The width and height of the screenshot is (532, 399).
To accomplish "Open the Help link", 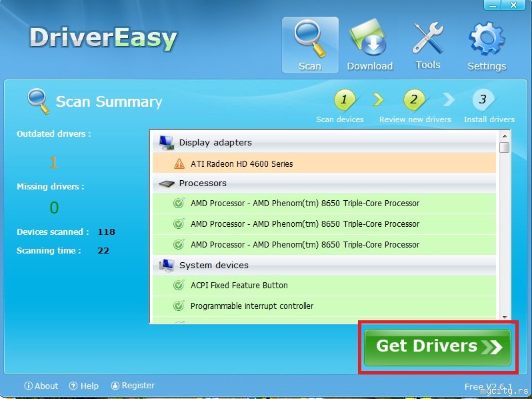I will click(84, 386).
